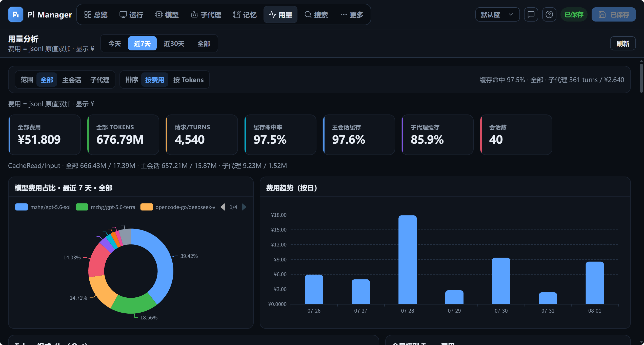Click the 全部 TOKENS 676.79M card

click(x=123, y=135)
